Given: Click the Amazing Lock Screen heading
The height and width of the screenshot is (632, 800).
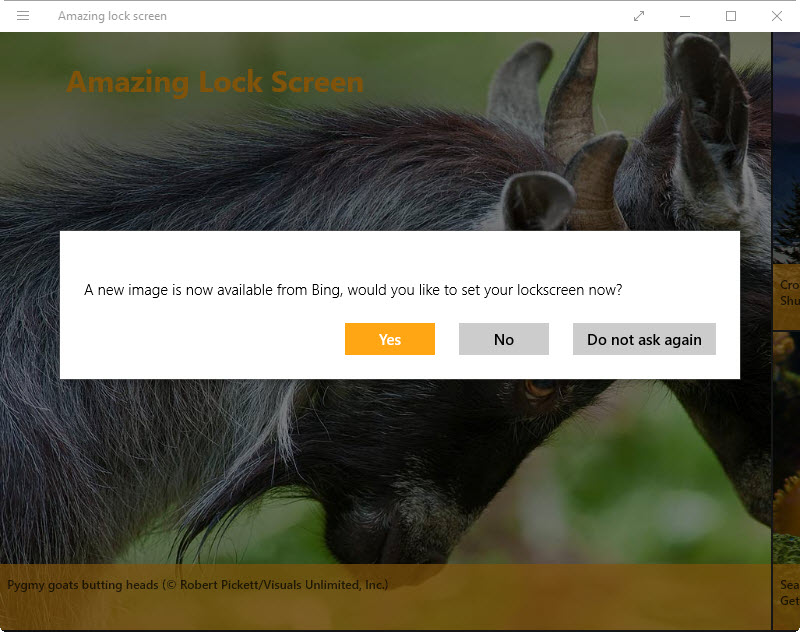Looking at the screenshot, I should (215, 82).
